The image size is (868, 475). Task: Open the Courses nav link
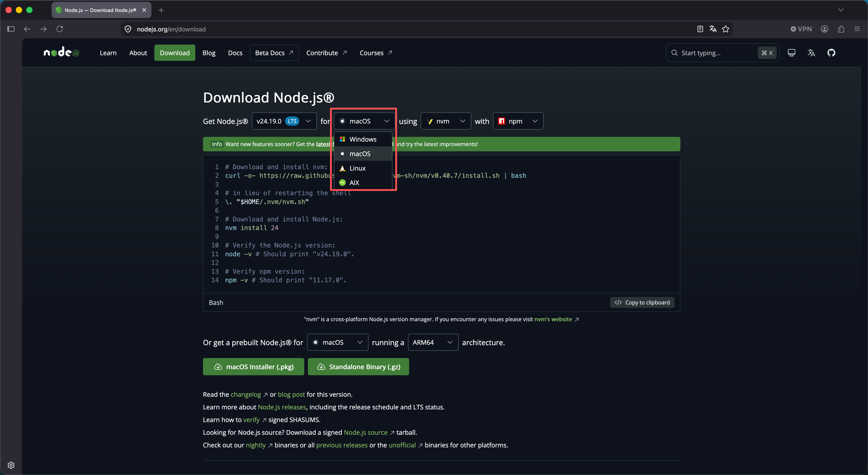[376, 53]
